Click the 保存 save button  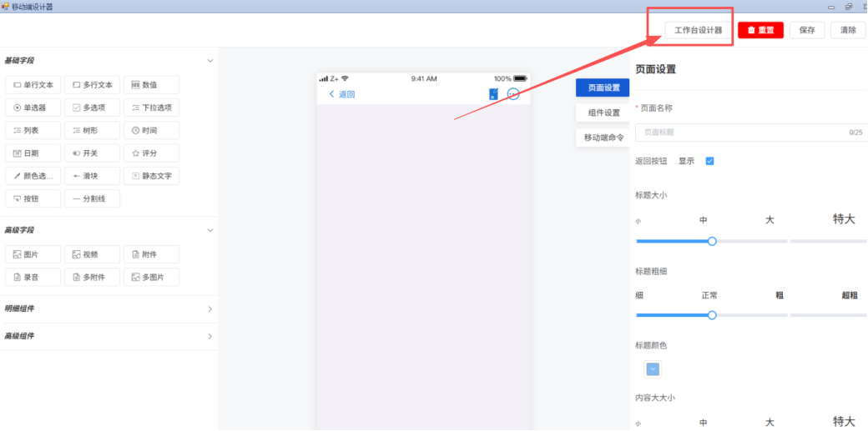point(806,30)
